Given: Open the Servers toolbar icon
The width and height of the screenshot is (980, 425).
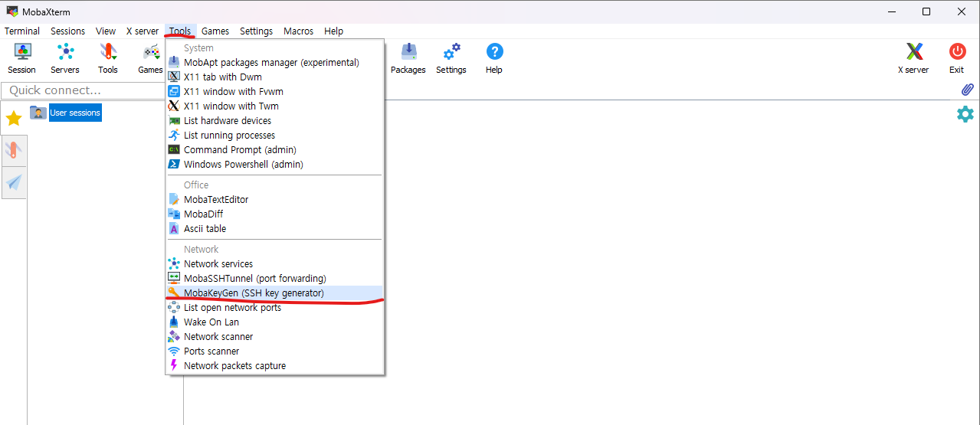Looking at the screenshot, I should pyautogui.click(x=65, y=58).
